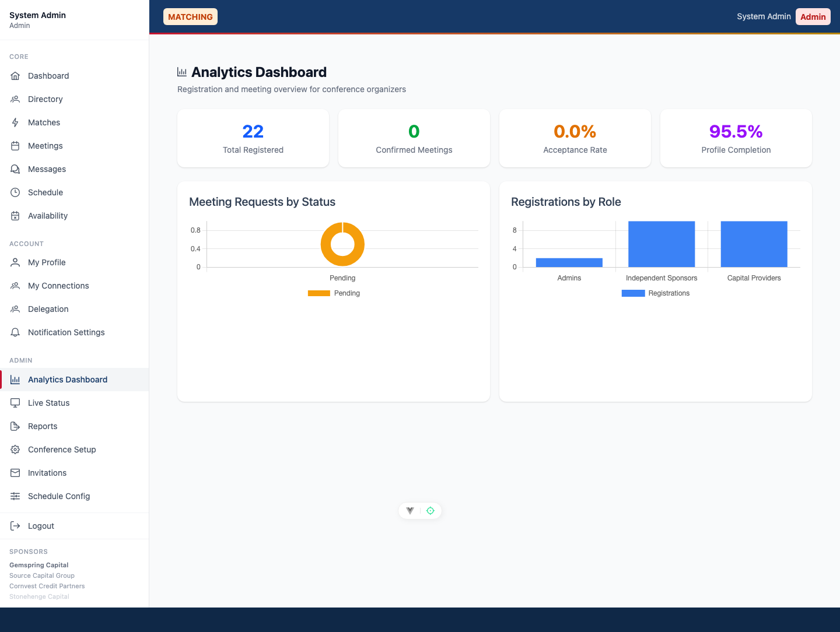Viewport: 840px width, 632px height.
Task: Click the Availability calendar icon
Action: click(x=15, y=216)
